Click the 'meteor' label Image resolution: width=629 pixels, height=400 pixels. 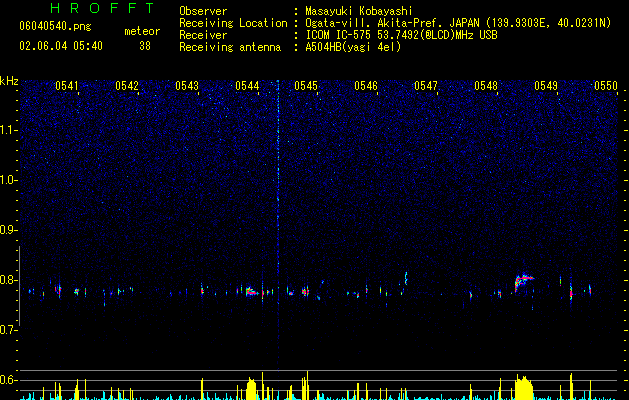[x=142, y=31]
